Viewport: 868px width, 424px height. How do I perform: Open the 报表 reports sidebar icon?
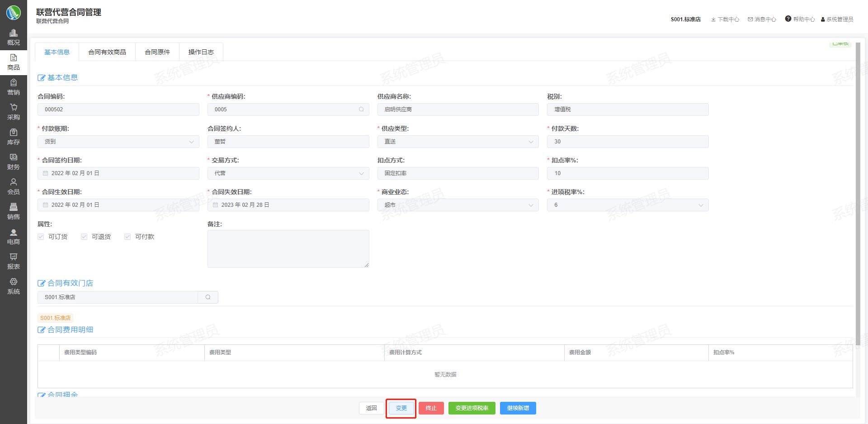point(14,262)
